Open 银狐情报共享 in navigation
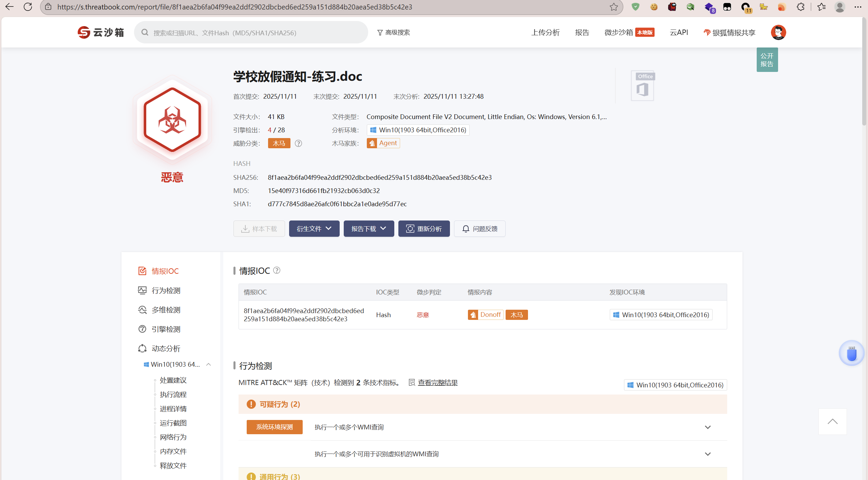The height and width of the screenshot is (480, 868). (730, 32)
